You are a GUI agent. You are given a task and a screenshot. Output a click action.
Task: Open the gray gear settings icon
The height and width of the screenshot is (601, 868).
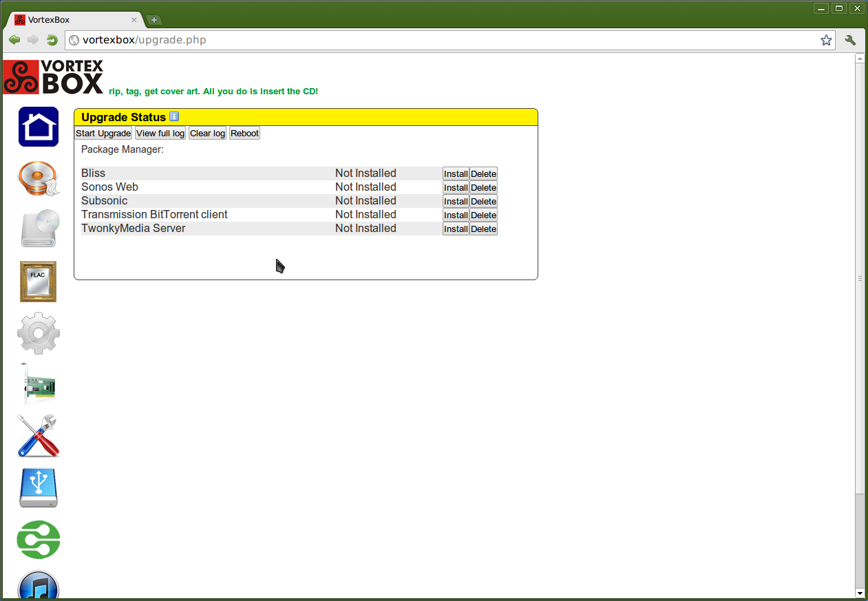39,333
